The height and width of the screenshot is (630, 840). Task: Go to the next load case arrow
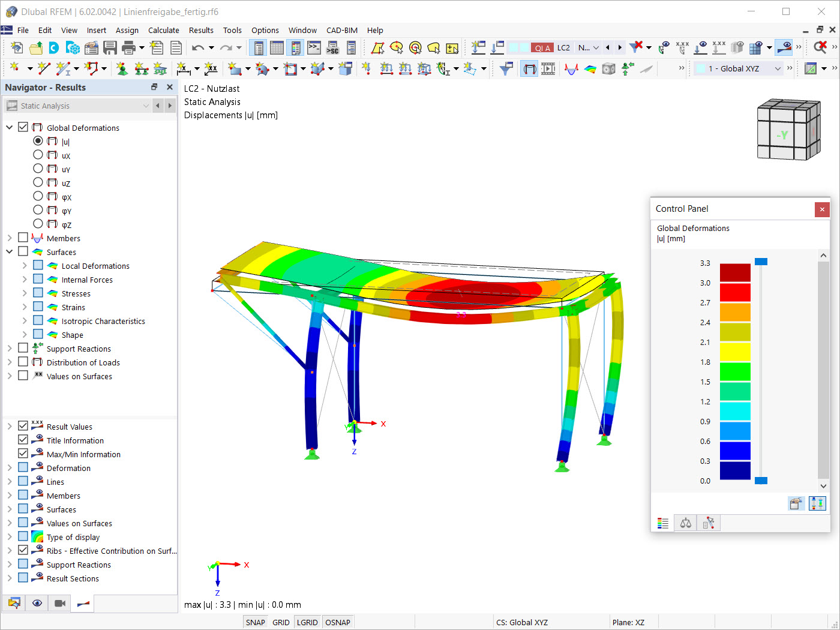point(620,47)
